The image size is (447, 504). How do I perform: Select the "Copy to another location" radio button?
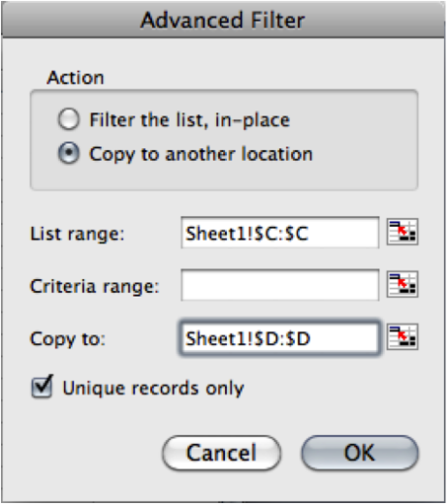tap(69, 153)
